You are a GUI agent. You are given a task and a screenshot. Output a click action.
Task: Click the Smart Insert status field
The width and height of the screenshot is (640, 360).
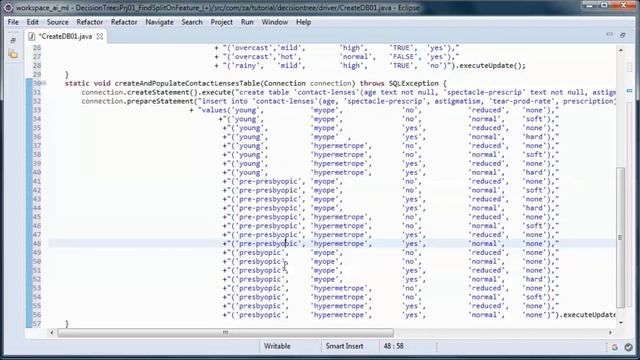point(344,346)
